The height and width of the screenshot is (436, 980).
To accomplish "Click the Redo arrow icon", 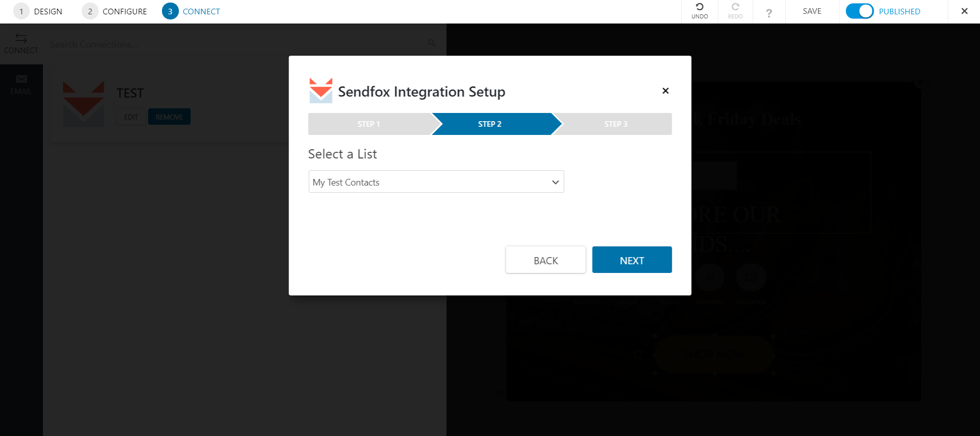I will [735, 7].
